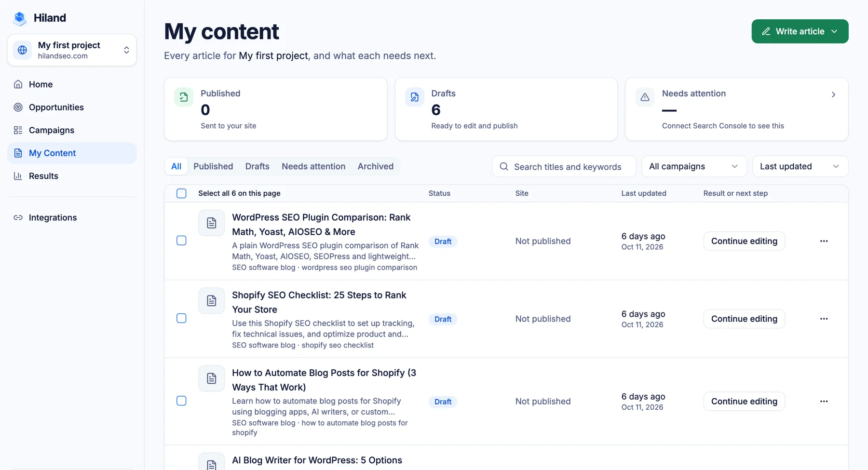The image size is (868, 470).
Task: Check Select all 6 on this page
Action: [x=181, y=193]
